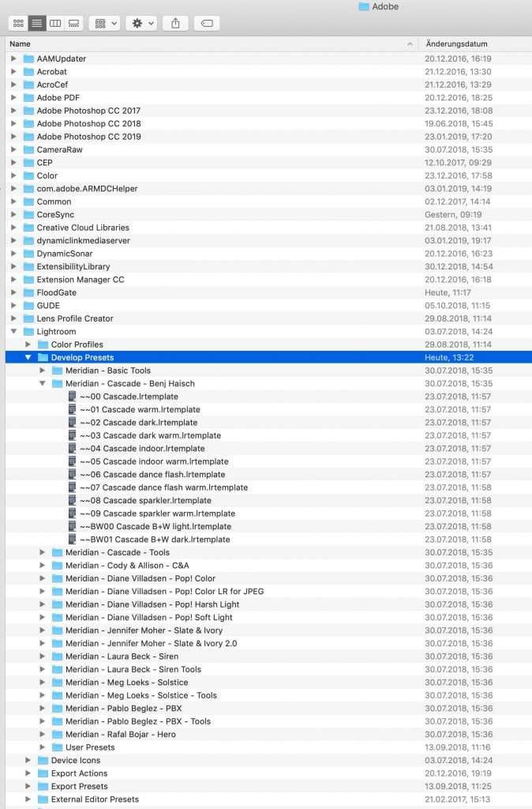Expand Meridian - Basic Tools folder
This screenshot has width=532, height=809.
pos(43,371)
